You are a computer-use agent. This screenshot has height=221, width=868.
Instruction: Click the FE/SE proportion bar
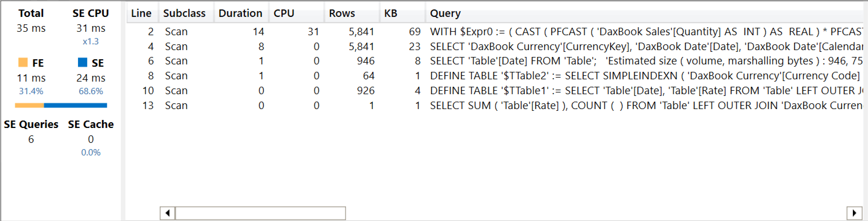coord(61,106)
